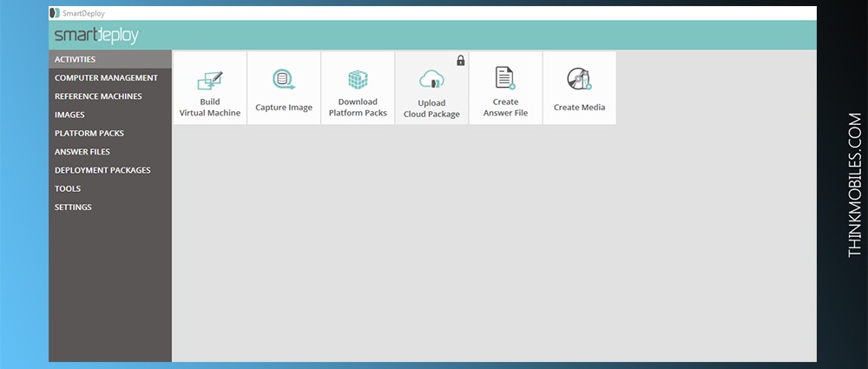Navigate to DEPLOYMENT PACKAGES
The image size is (868, 369).
pyautogui.click(x=110, y=170)
